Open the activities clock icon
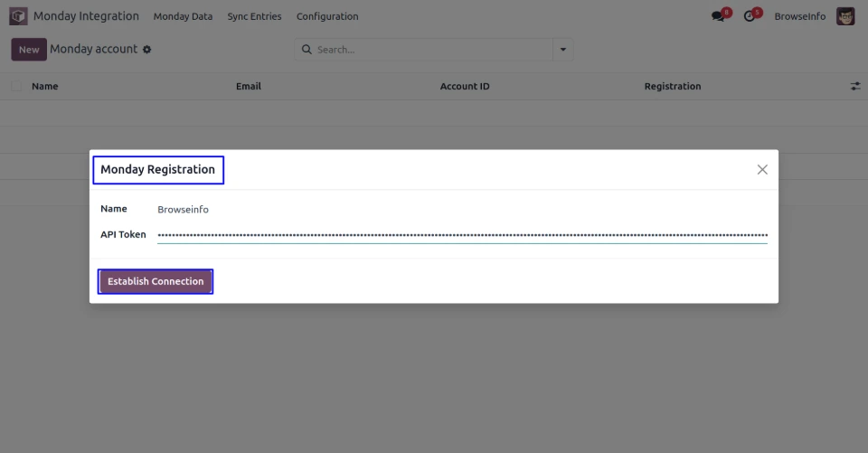Viewport: 868px width, 453px height. (750, 16)
